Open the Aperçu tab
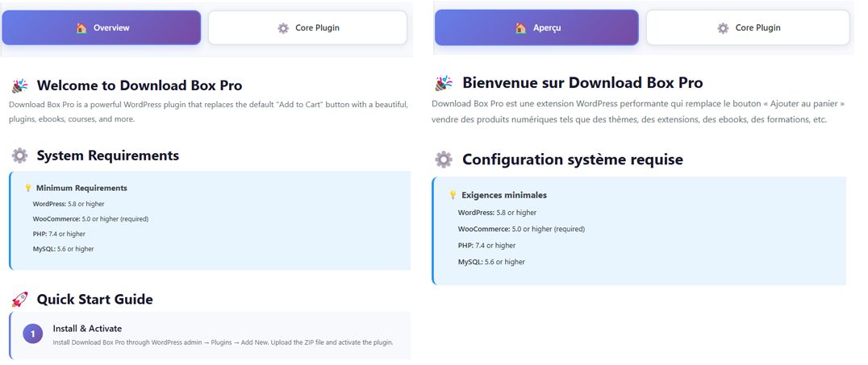The image size is (868, 365). [536, 28]
